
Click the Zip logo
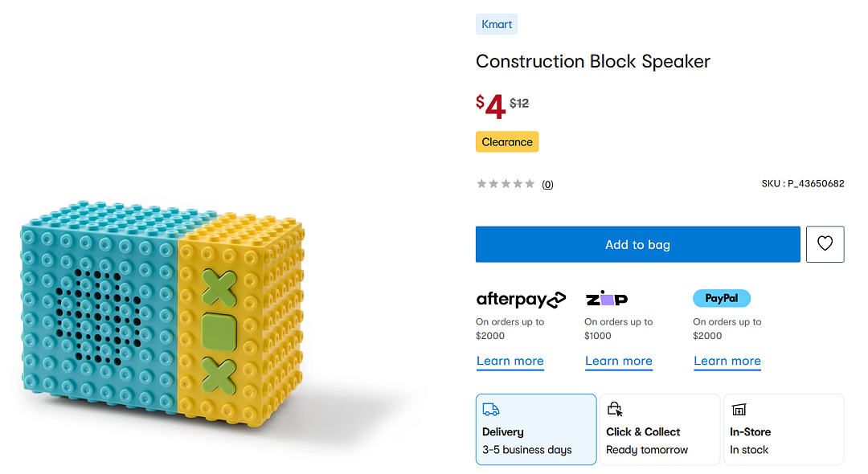[x=607, y=299]
